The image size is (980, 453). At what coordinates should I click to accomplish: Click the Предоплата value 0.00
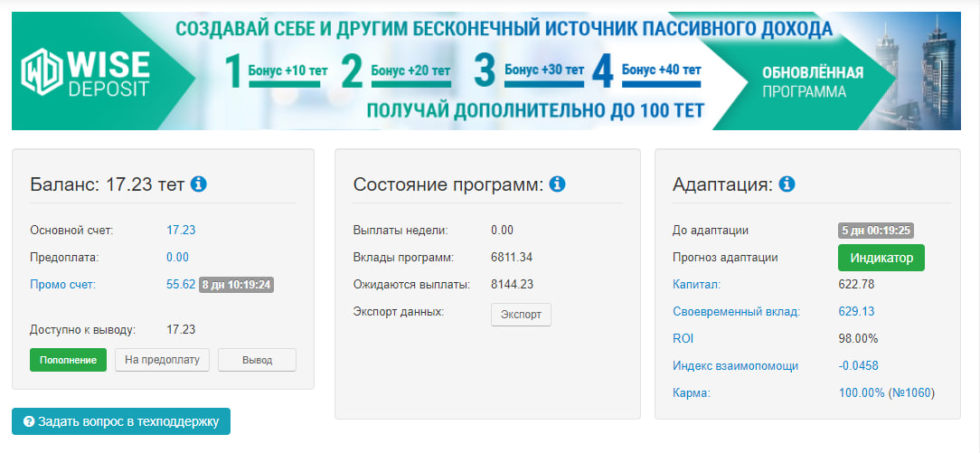pyautogui.click(x=177, y=257)
